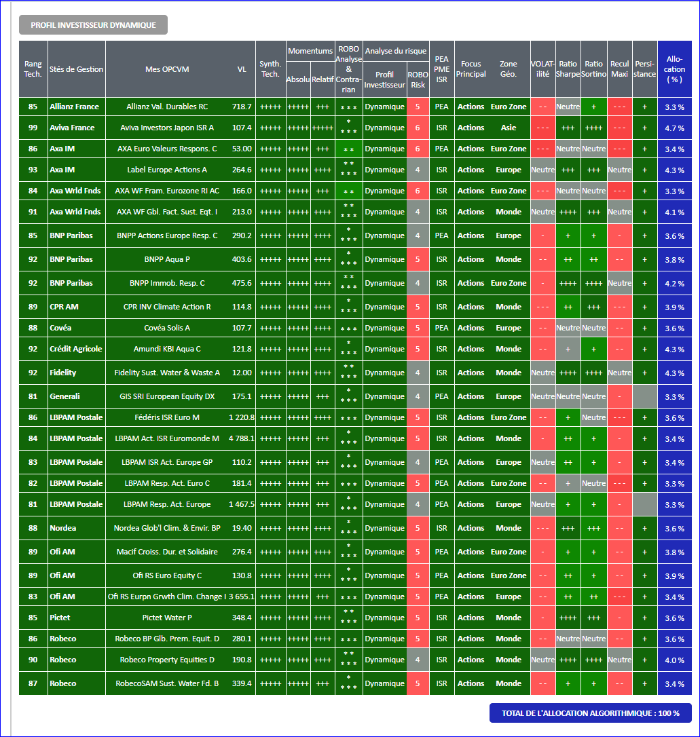Click the Nordea manager name
The image size is (700, 737).
[x=62, y=528]
